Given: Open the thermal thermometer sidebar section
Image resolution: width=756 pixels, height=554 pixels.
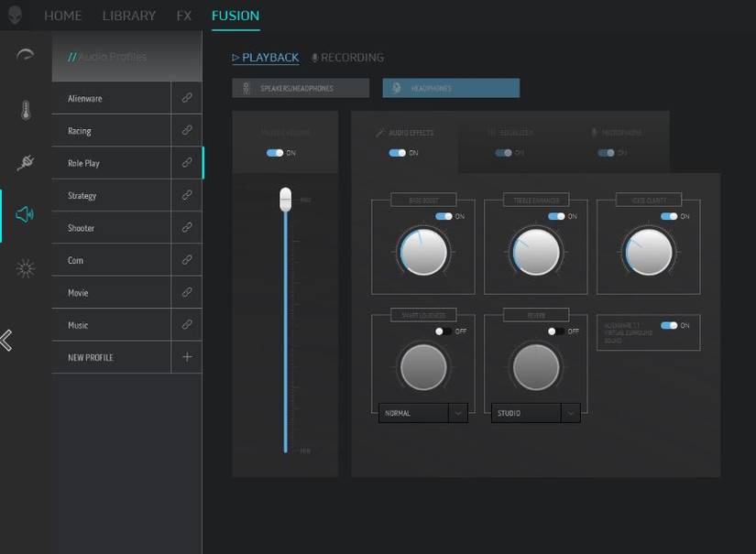Looking at the screenshot, I should point(26,110).
